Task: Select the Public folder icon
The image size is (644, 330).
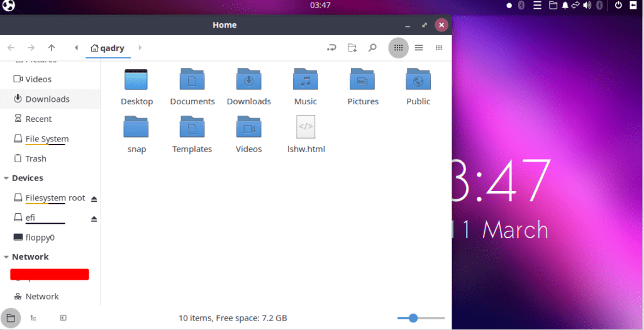Action: (418, 79)
